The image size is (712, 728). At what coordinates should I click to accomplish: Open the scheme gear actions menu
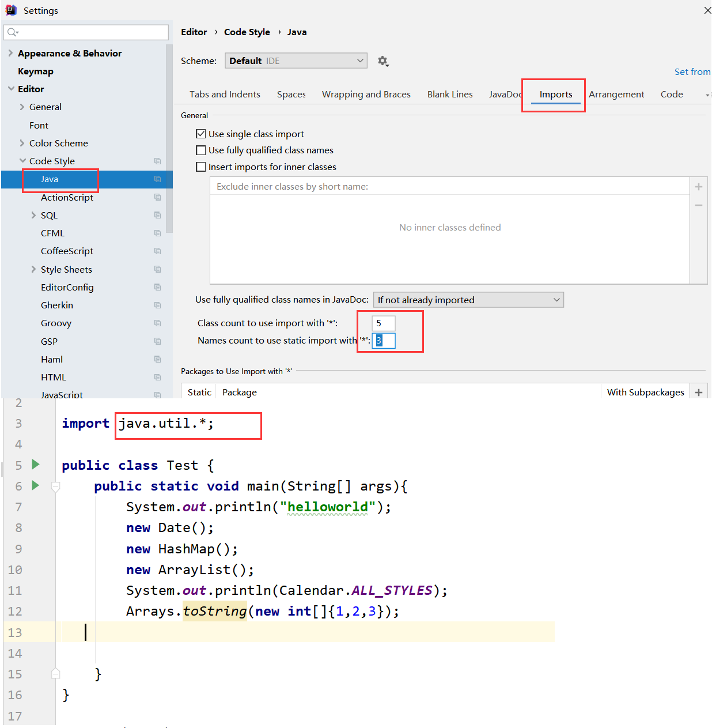383,61
